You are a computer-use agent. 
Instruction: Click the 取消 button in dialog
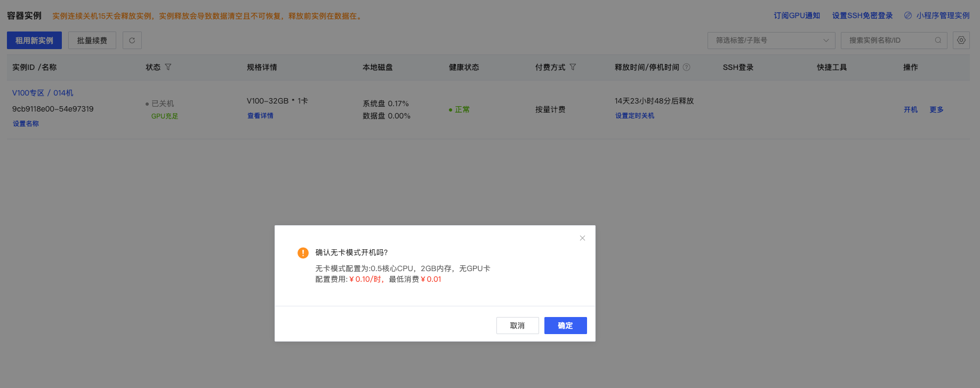coord(517,326)
